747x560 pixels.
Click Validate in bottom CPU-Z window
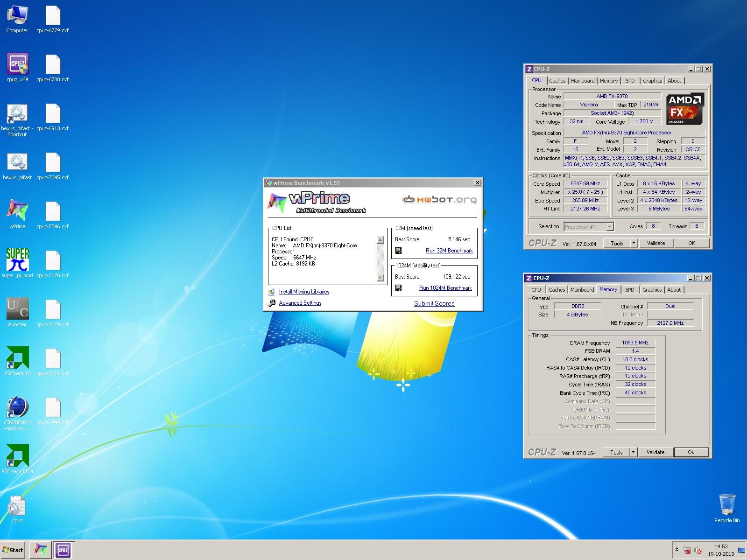(655, 452)
